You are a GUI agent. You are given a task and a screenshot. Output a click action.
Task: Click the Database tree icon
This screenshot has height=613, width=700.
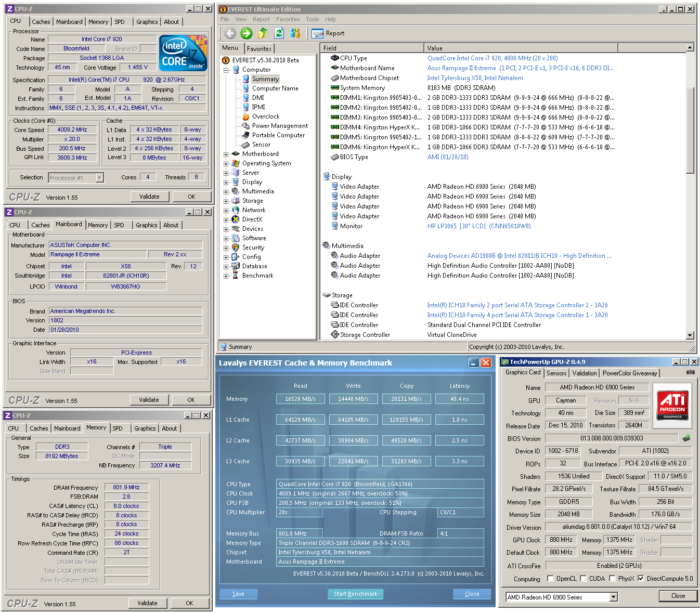pyautogui.click(x=236, y=266)
